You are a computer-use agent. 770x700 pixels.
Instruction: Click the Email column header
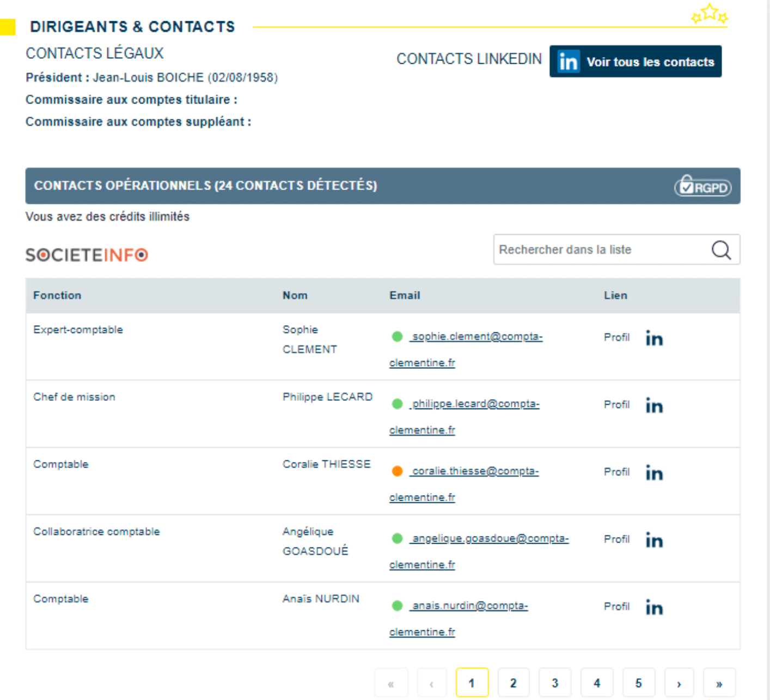pos(405,295)
